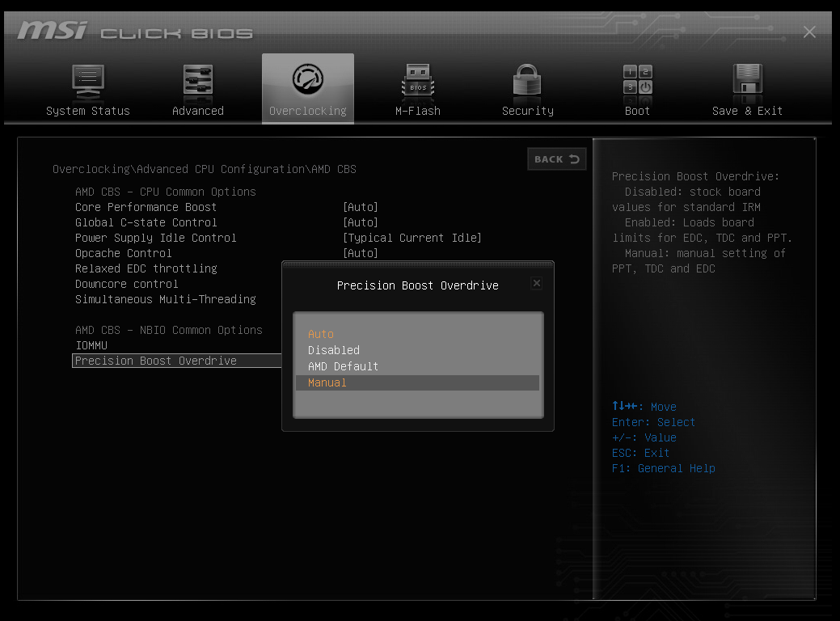Choose Manual in the popup list
840x621 pixels.
tap(417, 382)
